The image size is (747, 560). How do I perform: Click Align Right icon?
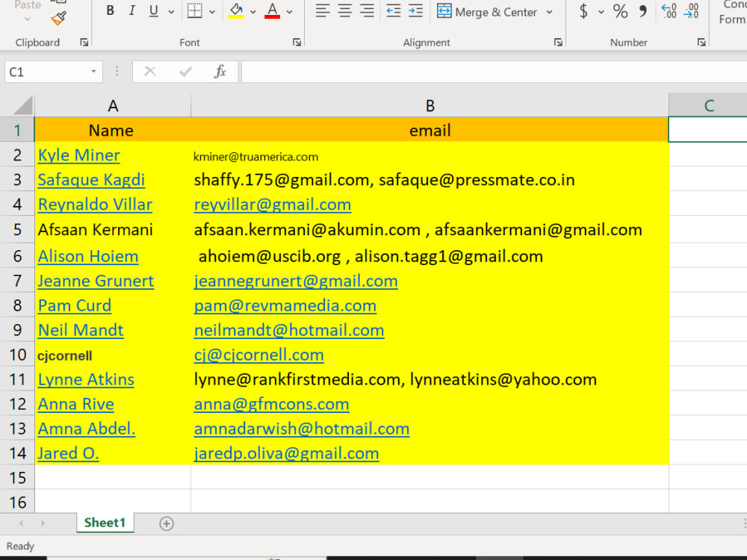(367, 10)
